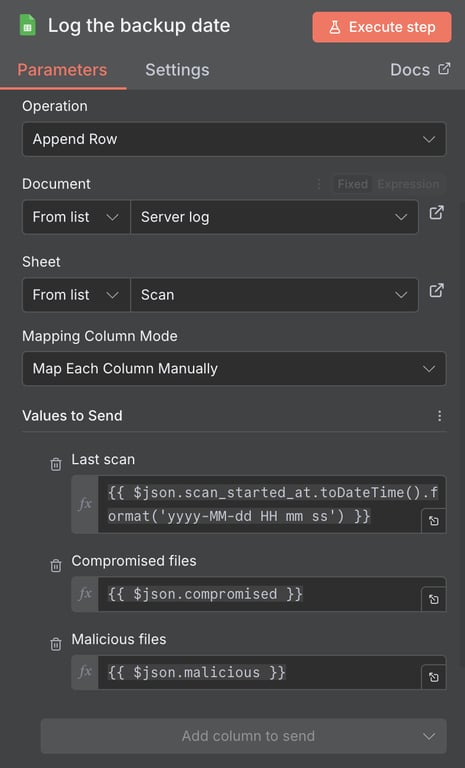The image size is (465, 768).
Task: Select Fixed mode for Document
Action: point(352,184)
